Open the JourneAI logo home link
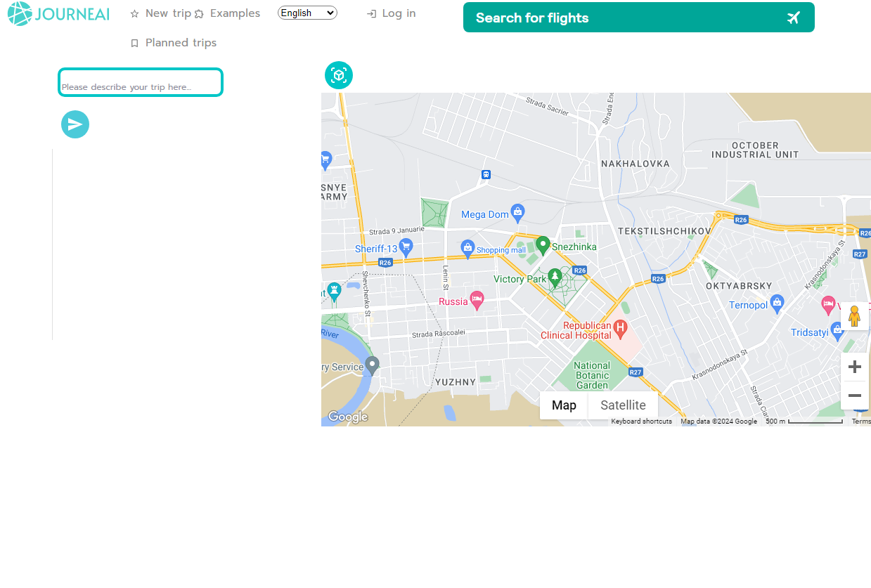 click(59, 14)
